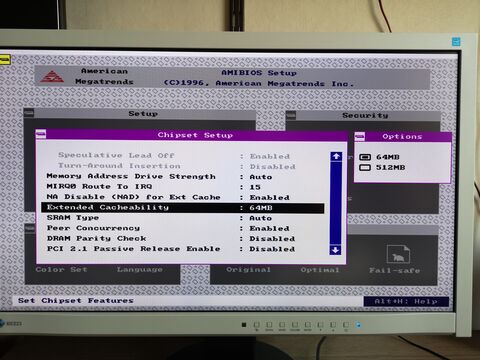480x360 pixels.
Task: Click the AMIBIOS Setup heading text
Action: 259,73
